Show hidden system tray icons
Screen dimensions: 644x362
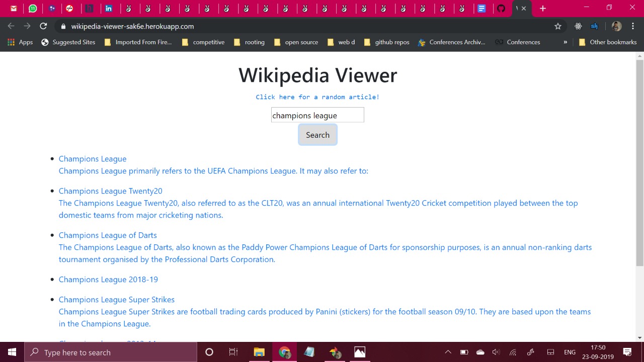(x=448, y=352)
